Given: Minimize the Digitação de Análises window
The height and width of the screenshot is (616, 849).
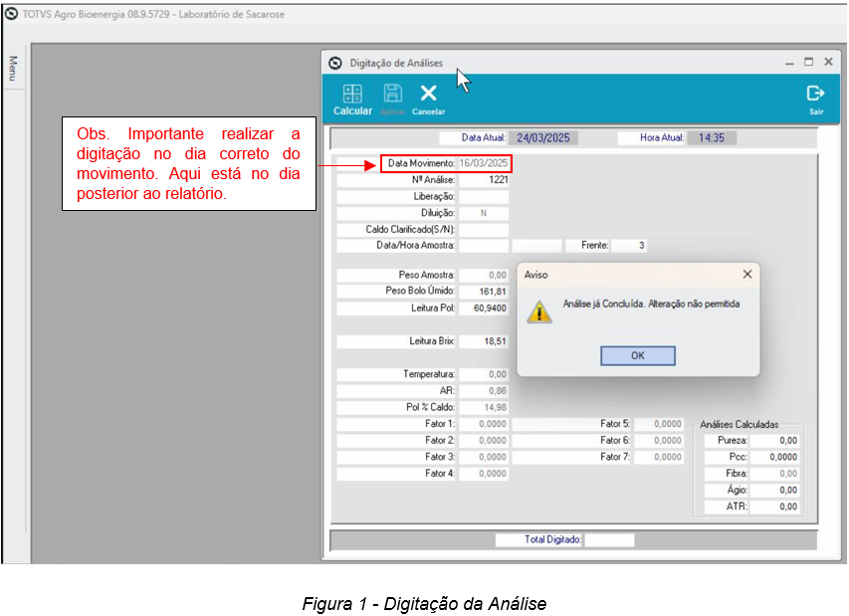Looking at the screenshot, I should click(x=789, y=63).
